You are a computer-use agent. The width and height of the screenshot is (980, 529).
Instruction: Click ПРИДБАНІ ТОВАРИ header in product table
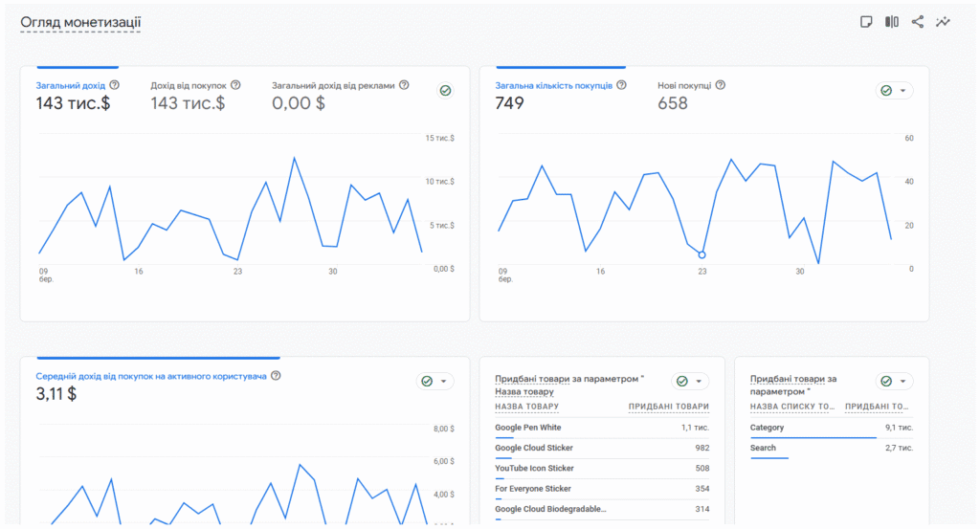(x=668, y=407)
